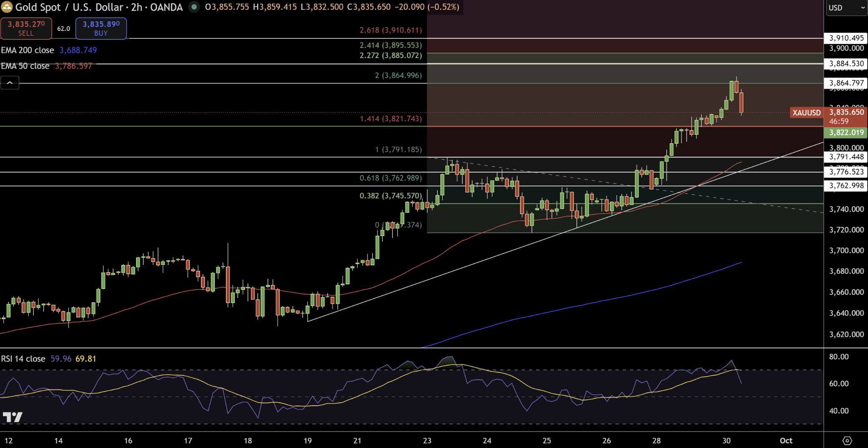Click the high price H3,859.415
The height and width of the screenshot is (448, 868).
click(x=275, y=7)
